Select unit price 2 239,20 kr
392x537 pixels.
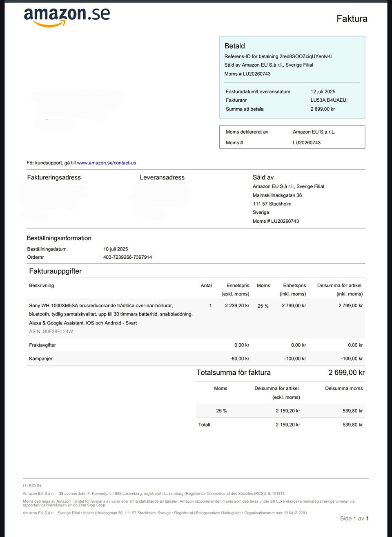237,306
